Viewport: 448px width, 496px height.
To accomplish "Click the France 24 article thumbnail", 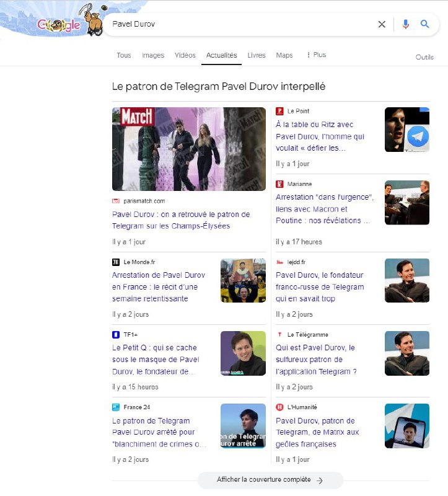I will pos(243,426).
